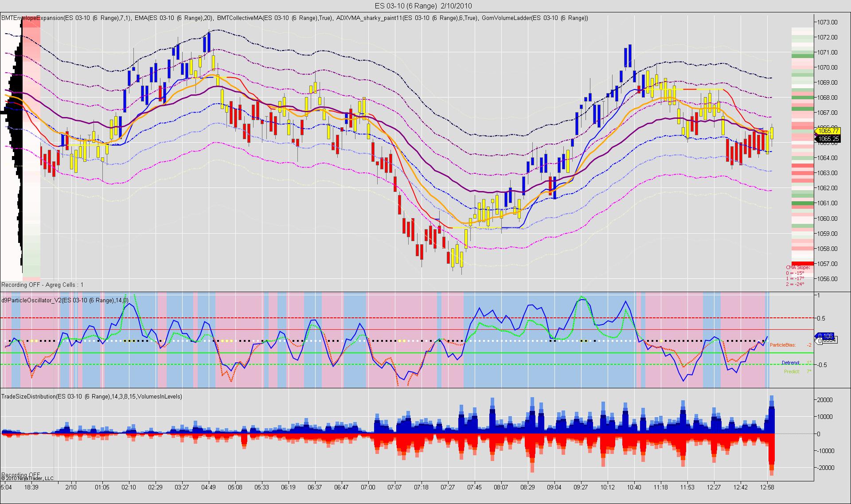
Task: Click the ParticleBias readout
Action: click(x=791, y=345)
